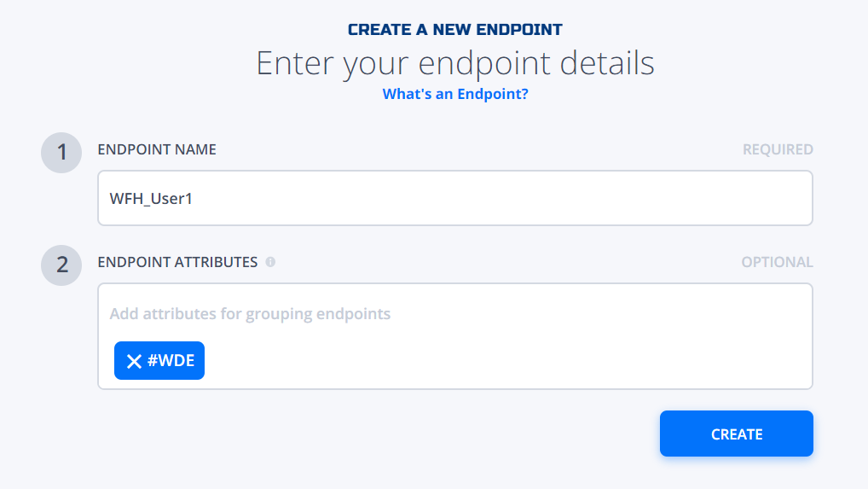Click the OPTIONAL indicator text
Image resolution: width=868 pixels, height=489 pixels.
[778, 262]
